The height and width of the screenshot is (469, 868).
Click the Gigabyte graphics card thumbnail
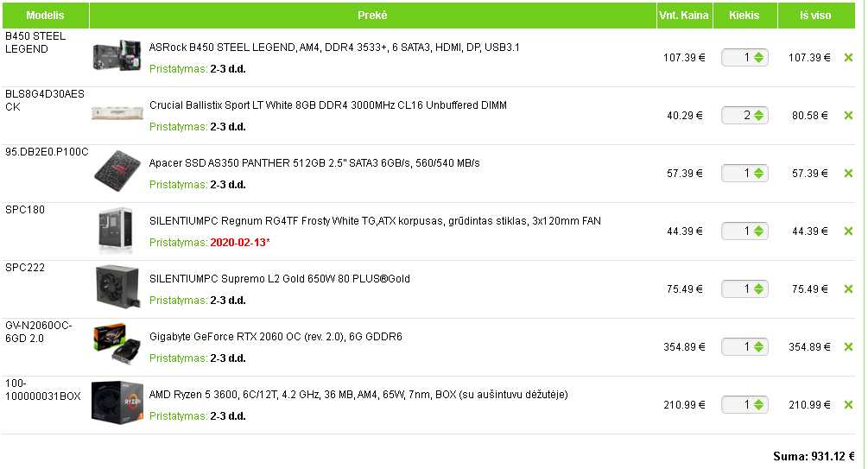click(x=117, y=344)
